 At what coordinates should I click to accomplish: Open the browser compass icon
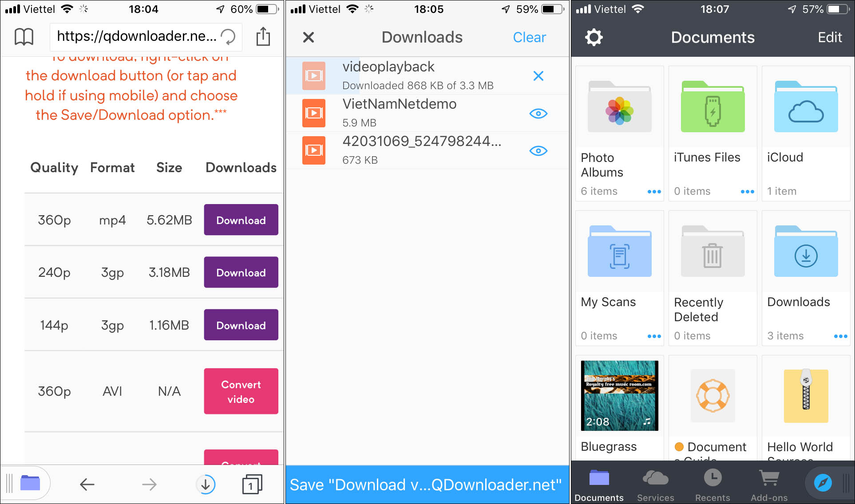(823, 483)
